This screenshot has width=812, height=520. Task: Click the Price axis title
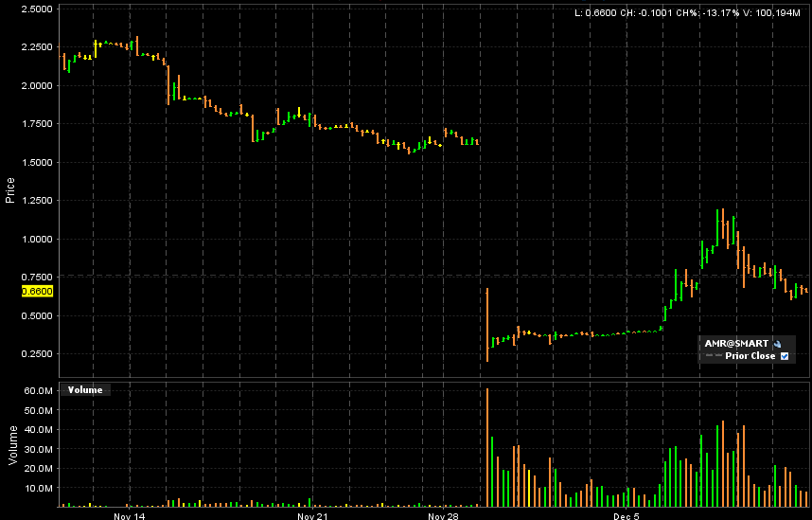click(x=9, y=190)
